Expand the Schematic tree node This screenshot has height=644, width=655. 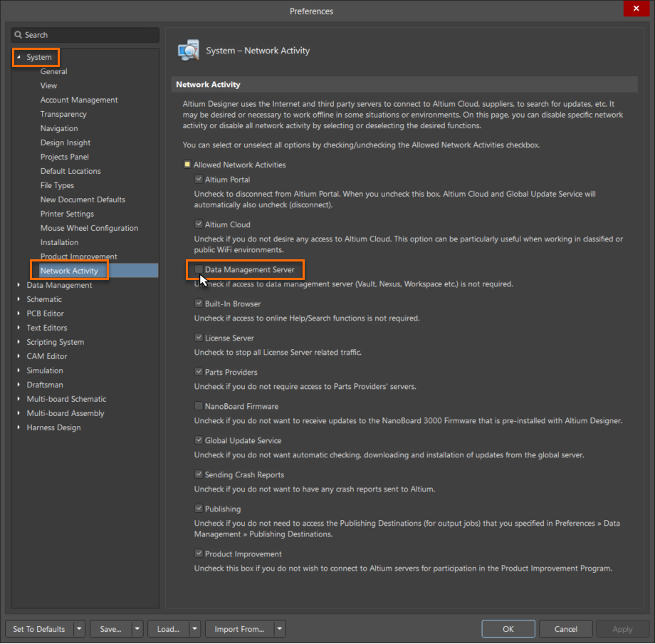[19, 299]
